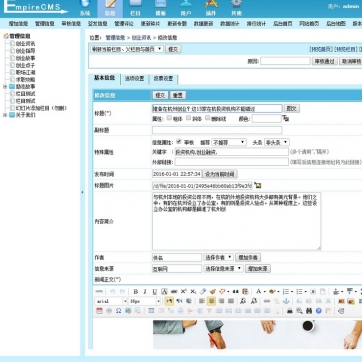Insert anchor using the anchor icon
Screen dimensions: 362x362
[286, 301]
